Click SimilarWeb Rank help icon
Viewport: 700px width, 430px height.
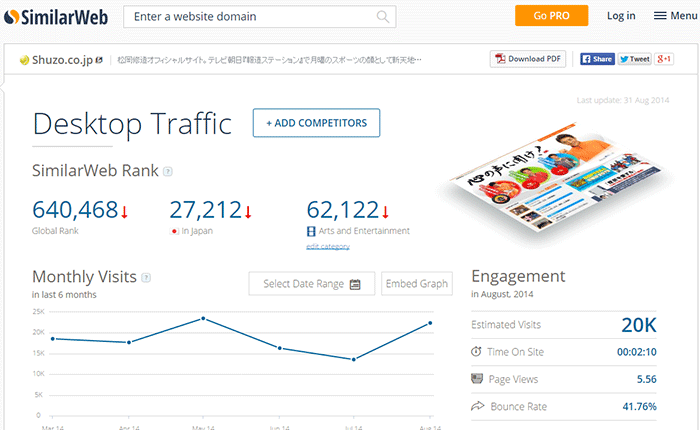tap(167, 171)
